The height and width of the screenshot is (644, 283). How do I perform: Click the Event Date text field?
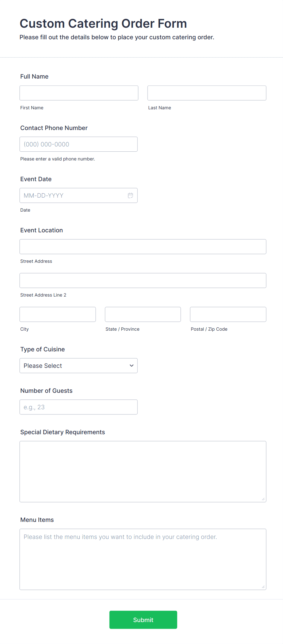pos(73,195)
